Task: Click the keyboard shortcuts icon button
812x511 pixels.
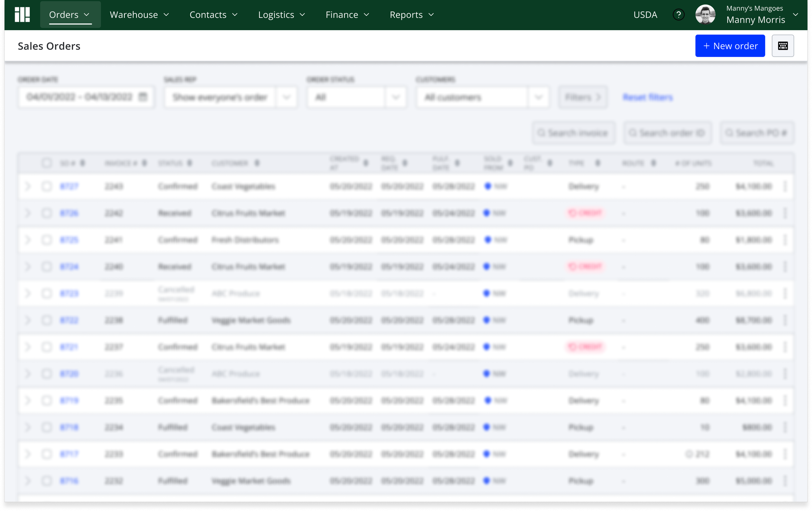Action: click(x=782, y=46)
